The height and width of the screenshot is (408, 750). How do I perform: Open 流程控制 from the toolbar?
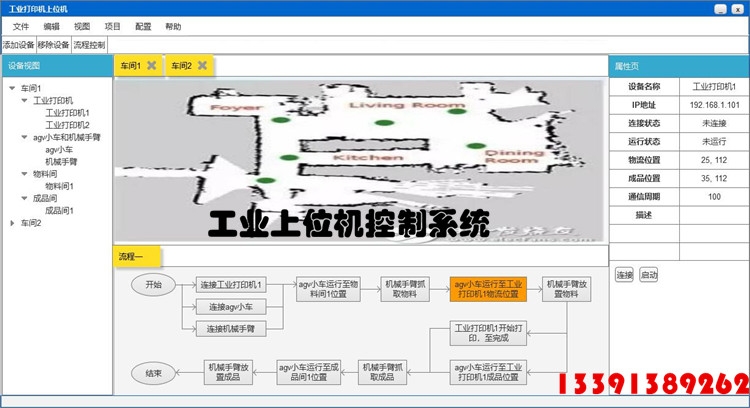click(89, 45)
